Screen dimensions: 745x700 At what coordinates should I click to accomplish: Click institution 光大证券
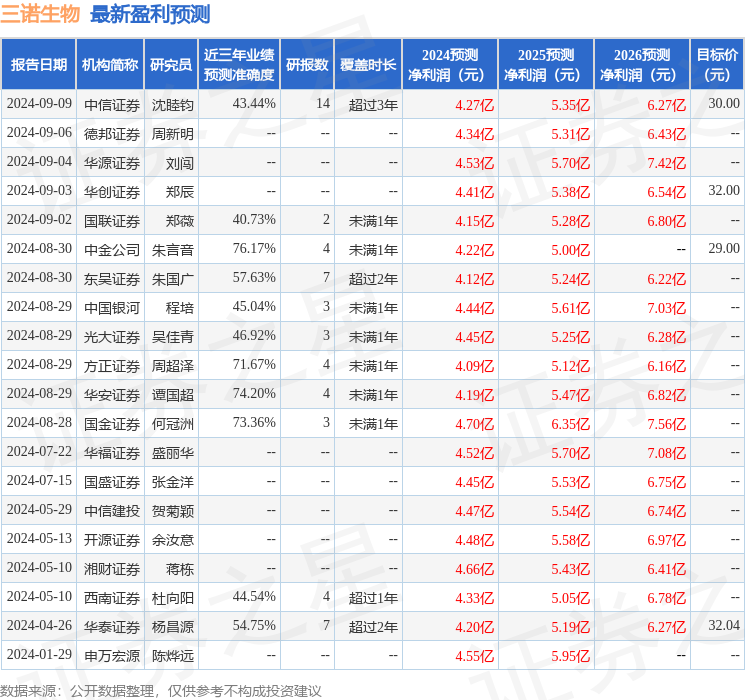(x=112, y=337)
